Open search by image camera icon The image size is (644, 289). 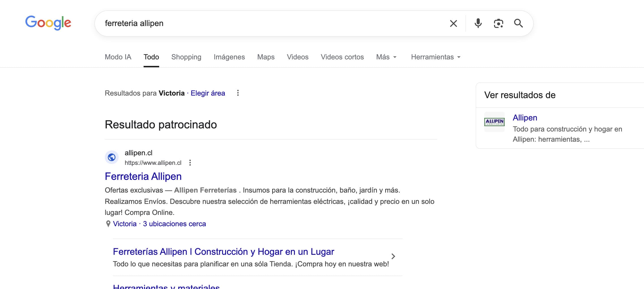click(498, 23)
